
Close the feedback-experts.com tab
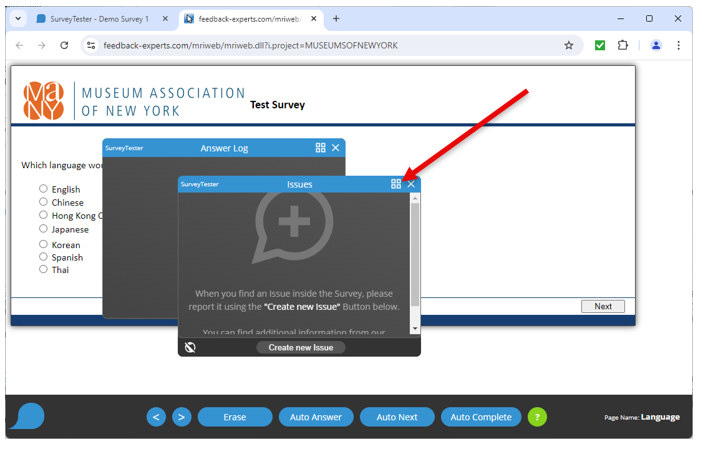coord(314,19)
